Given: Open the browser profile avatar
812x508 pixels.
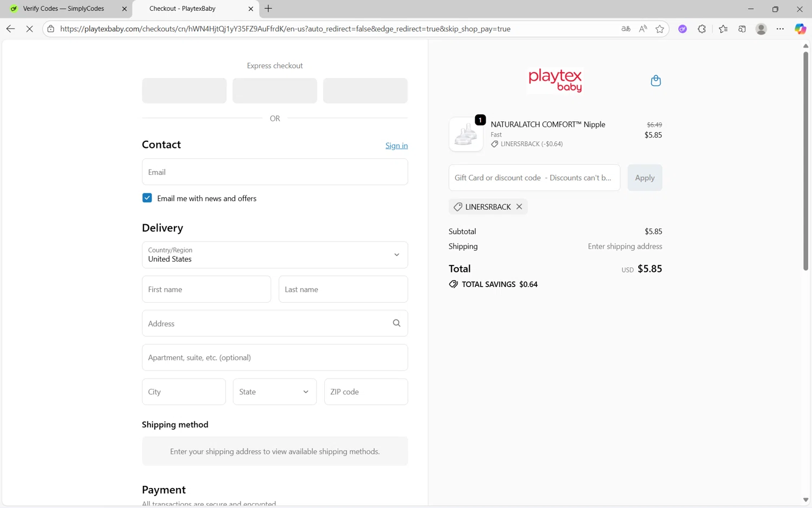Looking at the screenshot, I should tap(761, 29).
